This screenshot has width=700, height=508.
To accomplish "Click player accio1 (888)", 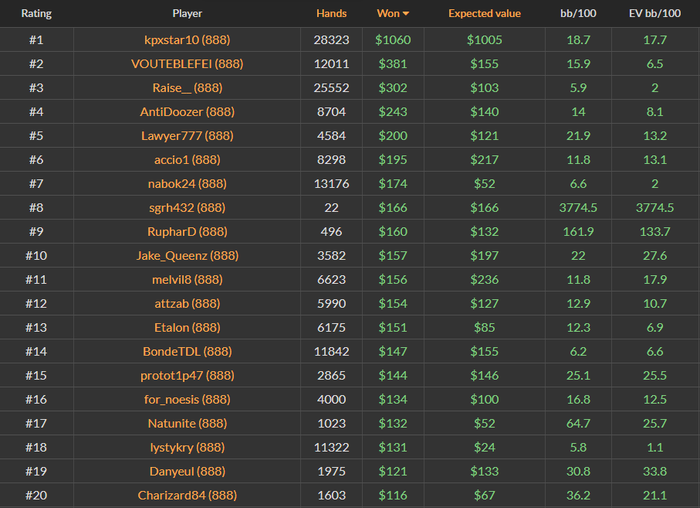I will (187, 160).
